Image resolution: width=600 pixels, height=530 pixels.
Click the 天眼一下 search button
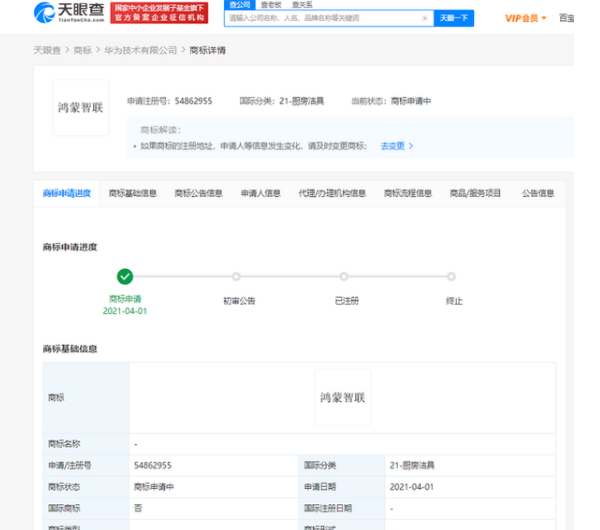point(454,18)
